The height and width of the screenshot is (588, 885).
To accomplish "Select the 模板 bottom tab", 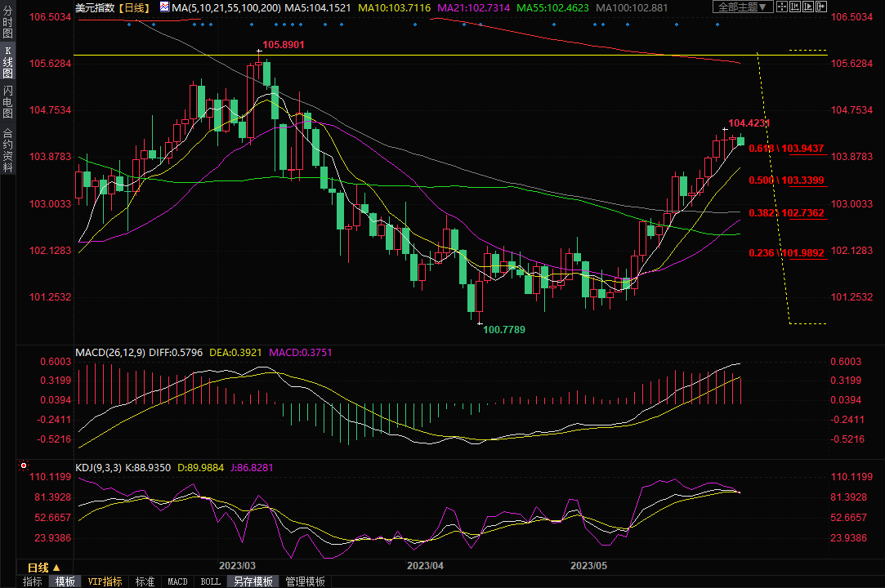I will (65, 581).
